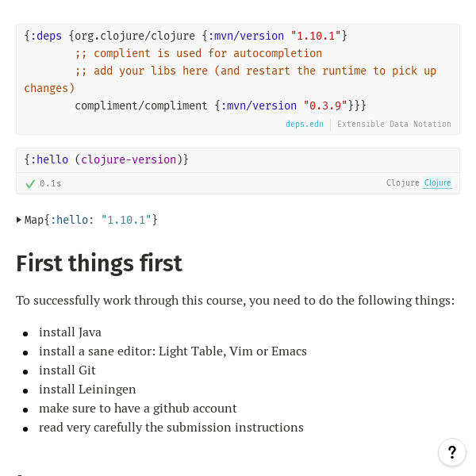Click the sane editor list item

click(173, 351)
